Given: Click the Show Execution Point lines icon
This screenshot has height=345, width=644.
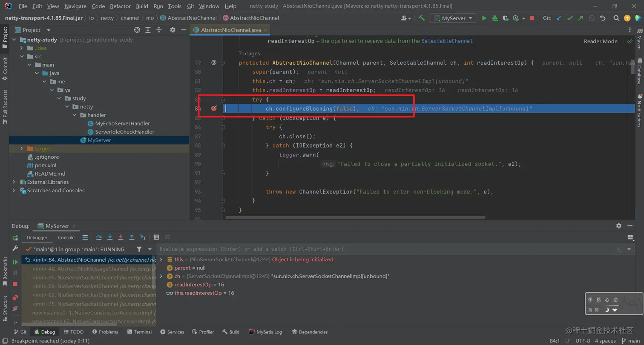Looking at the screenshot, I should pos(85,237).
